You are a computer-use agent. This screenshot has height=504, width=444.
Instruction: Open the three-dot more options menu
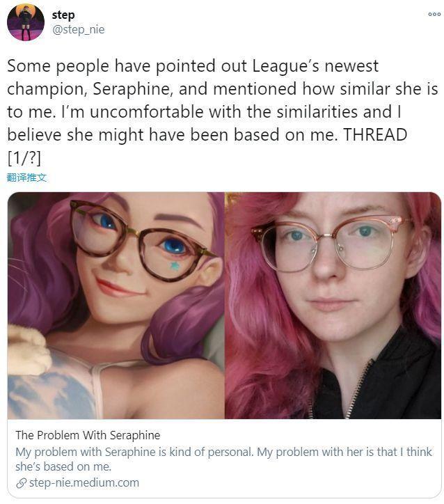tap(434, 14)
